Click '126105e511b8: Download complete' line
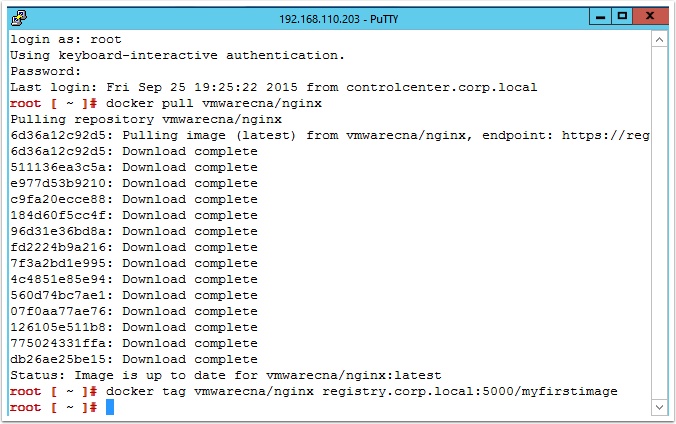The image size is (676, 424). pos(134,327)
